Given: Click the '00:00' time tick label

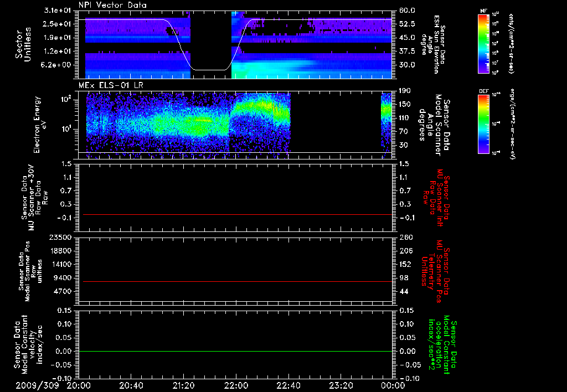Looking at the screenshot, I should pyautogui.click(x=393, y=386).
